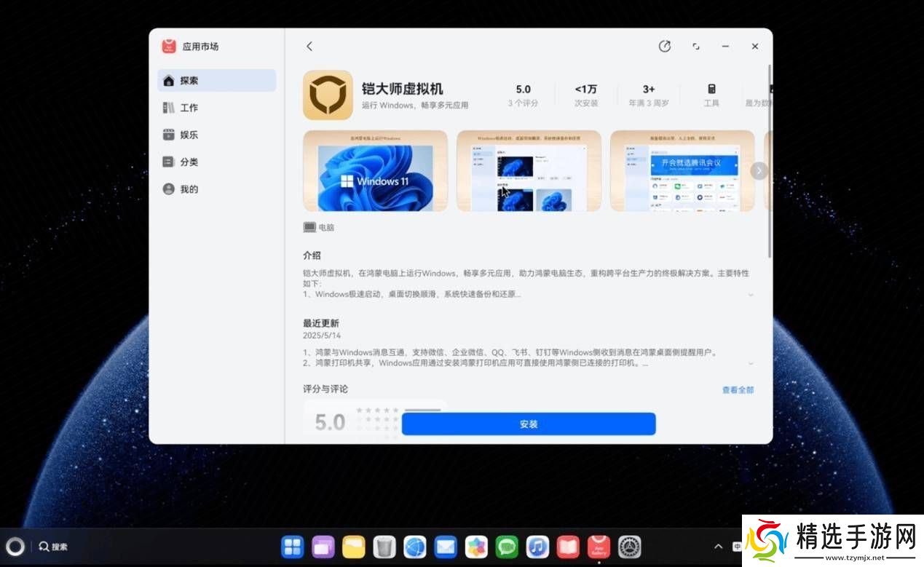Click the 查看全部 reviews link
924x567 pixels.
(738, 390)
